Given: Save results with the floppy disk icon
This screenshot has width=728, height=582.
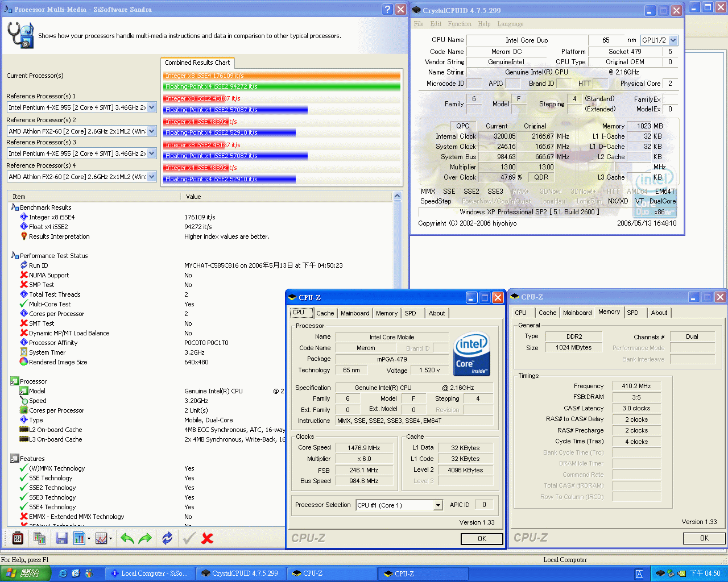Looking at the screenshot, I should click(x=62, y=538).
